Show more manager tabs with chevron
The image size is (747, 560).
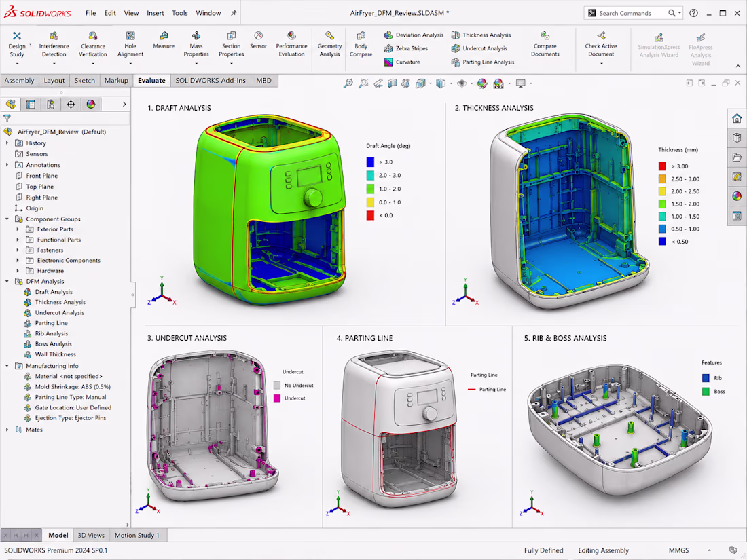[x=124, y=105]
